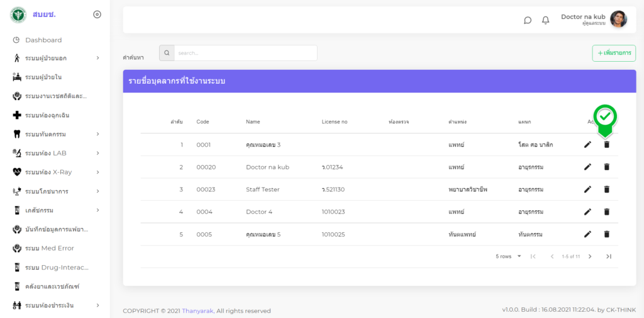Viewport: 644px width, 318px height.
Task: Go to next page of table
Action: click(590, 256)
